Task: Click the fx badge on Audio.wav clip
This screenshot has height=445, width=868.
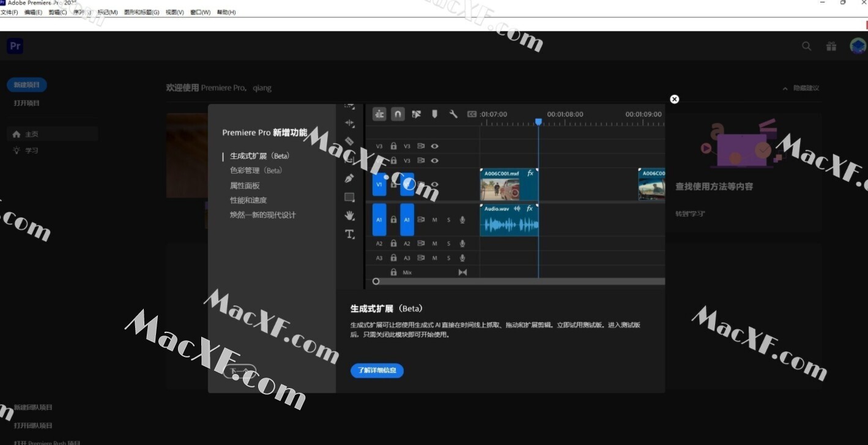Action: point(530,209)
